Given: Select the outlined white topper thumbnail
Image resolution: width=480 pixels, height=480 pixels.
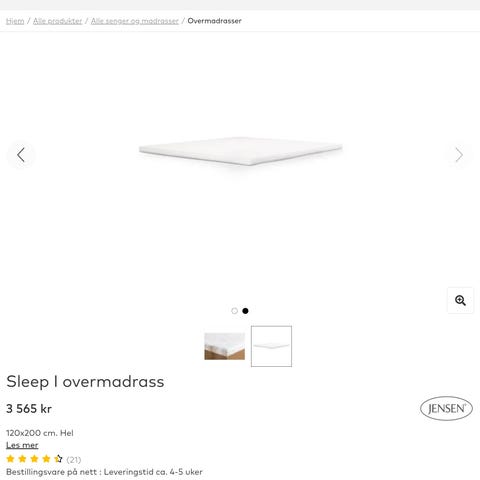Looking at the screenshot, I should (x=271, y=346).
